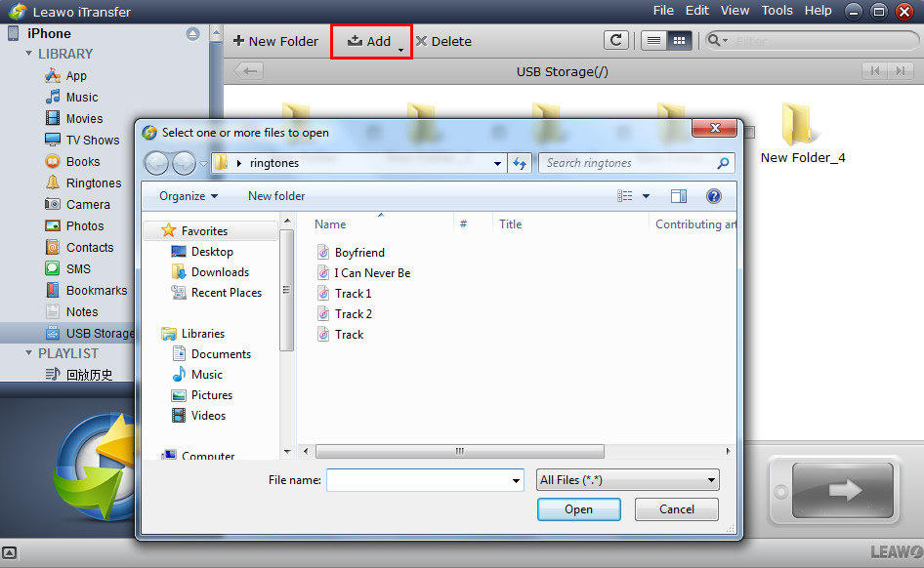Sort files by the Name column
924x568 pixels.
(330, 224)
